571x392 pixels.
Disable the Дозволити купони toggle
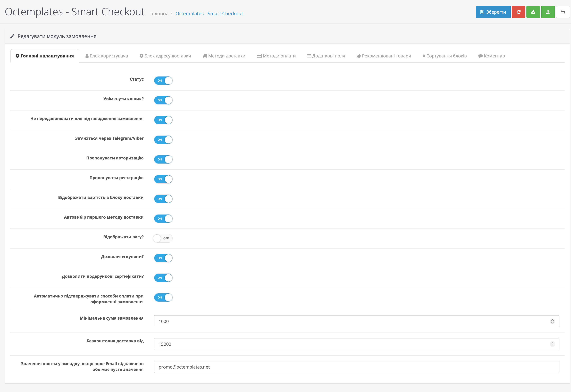(x=163, y=258)
